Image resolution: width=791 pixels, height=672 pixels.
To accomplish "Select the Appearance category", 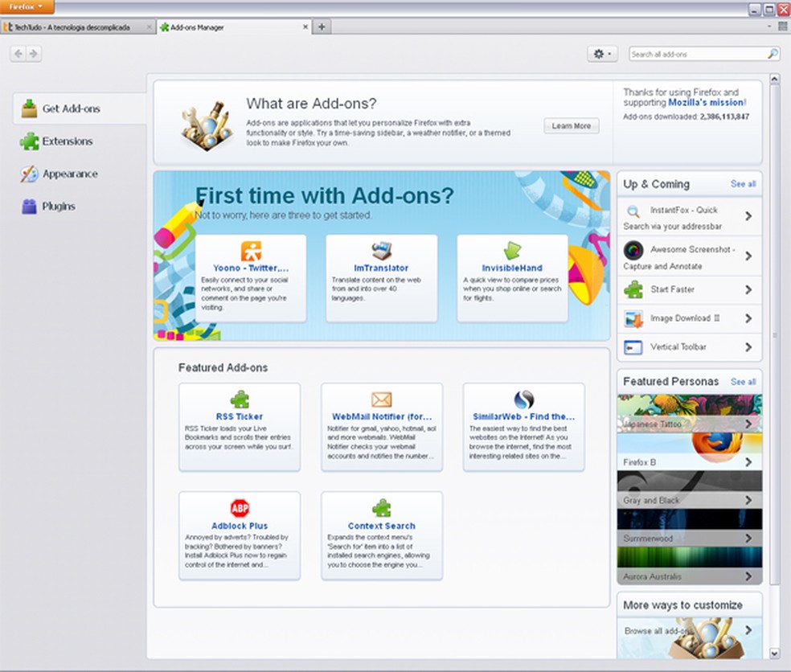I will (x=63, y=174).
